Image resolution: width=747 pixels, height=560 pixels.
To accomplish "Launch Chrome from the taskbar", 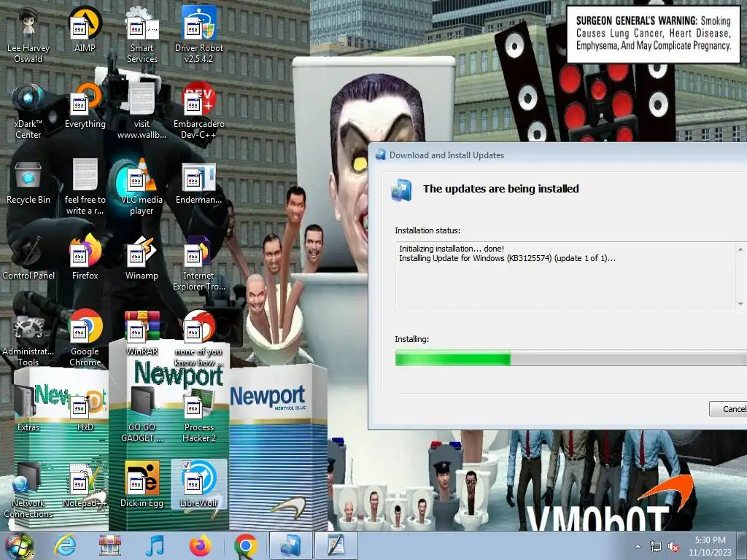I will (245, 545).
